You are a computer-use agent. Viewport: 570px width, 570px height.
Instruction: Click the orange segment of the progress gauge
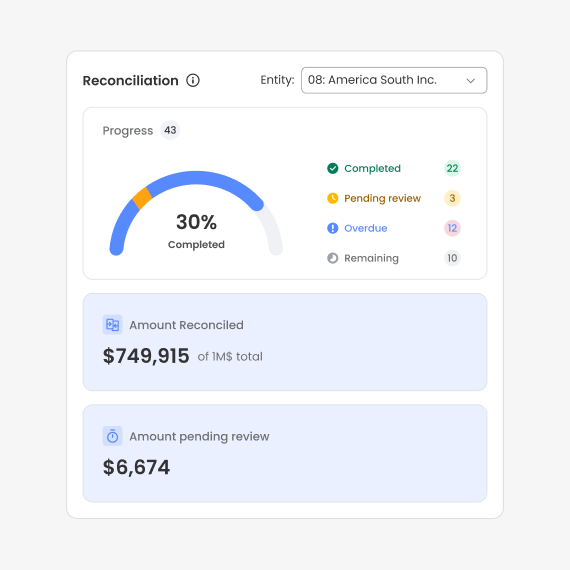pyautogui.click(x=142, y=198)
